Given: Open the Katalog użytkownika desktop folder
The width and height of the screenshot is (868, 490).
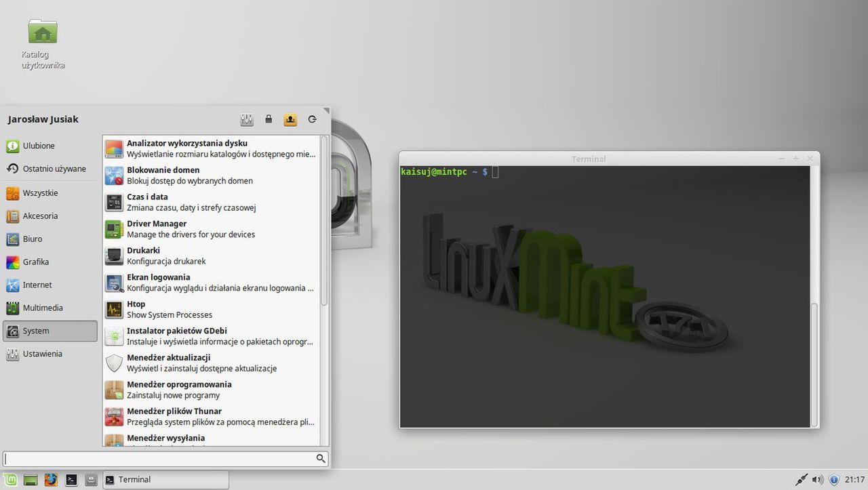Looking at the screenshot, I should (43, 44).
